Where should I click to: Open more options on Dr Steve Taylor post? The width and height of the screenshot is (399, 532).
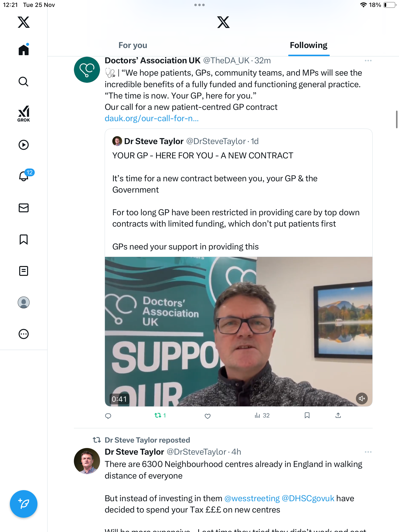coord(368,452)
